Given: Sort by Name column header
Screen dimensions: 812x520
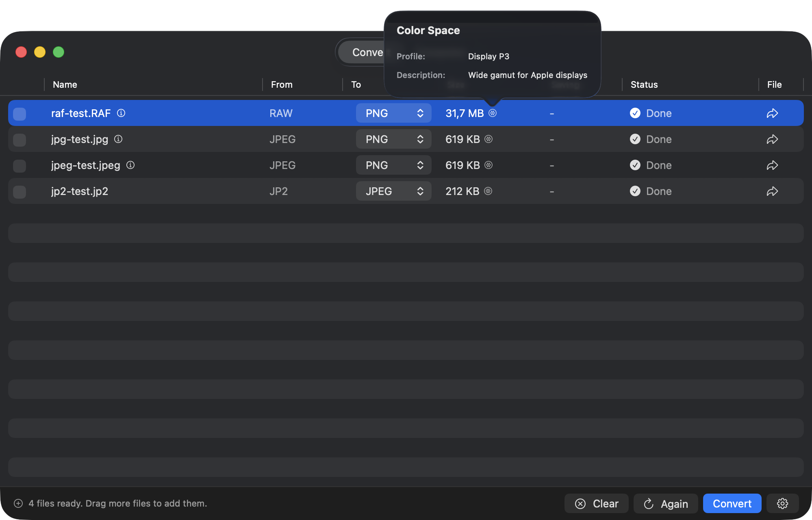Looking at the screenshot, I should (65, 84).
